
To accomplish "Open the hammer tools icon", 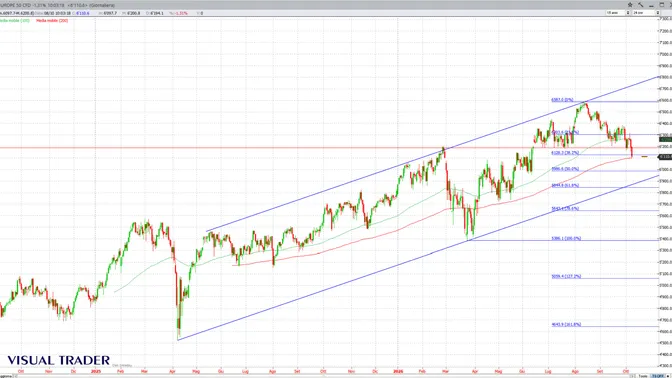I will (x=641, y=5).
